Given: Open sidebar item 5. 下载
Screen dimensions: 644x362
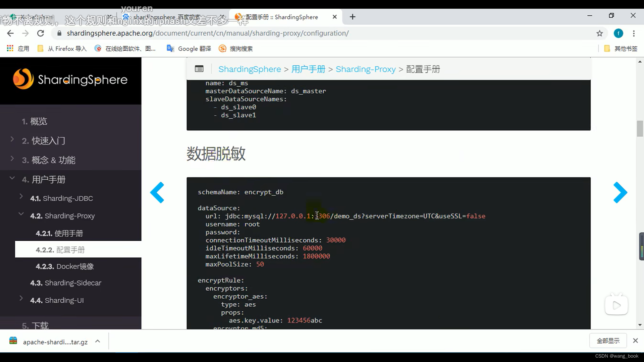Looking at the screenshot, I should (x=35, y=325).
